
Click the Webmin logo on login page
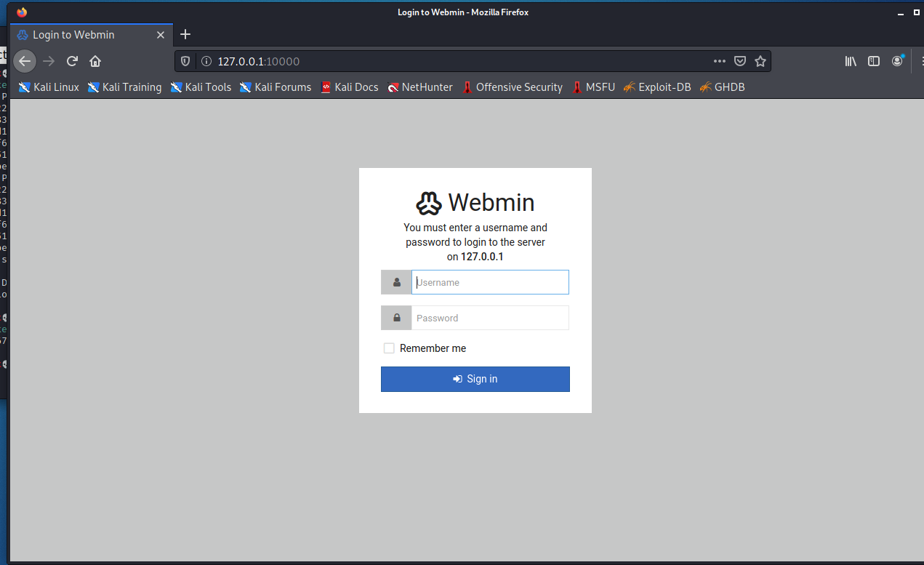point(429,202)
